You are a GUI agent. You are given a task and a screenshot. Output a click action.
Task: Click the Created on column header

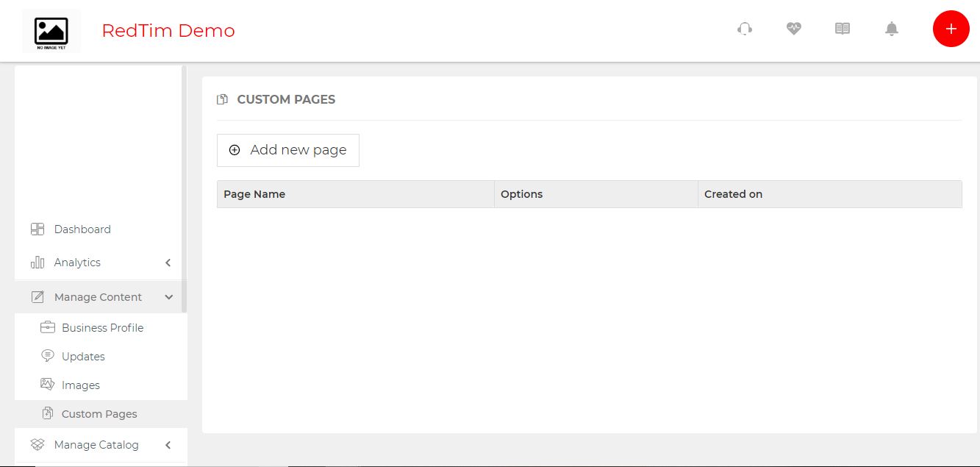coord(830,194)
